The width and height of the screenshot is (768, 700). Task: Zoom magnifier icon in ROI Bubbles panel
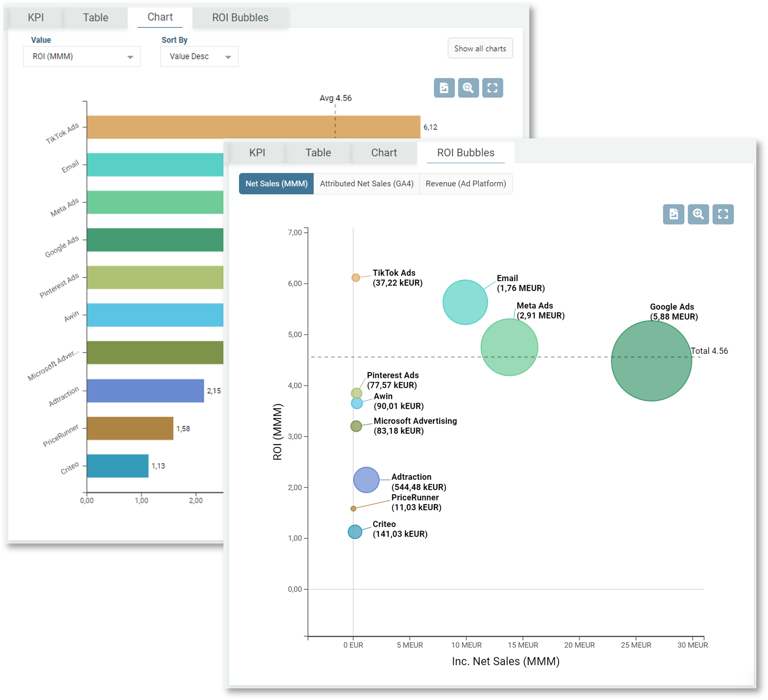pyautogui.click(x=698, y=214)
